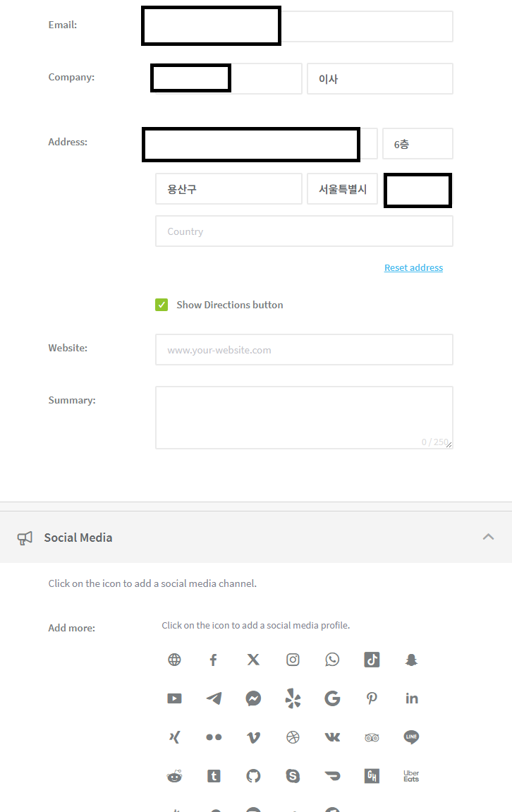Focus the Country input field
The height and width of the screenshot is (812, 512).
[x=305, y=231]
